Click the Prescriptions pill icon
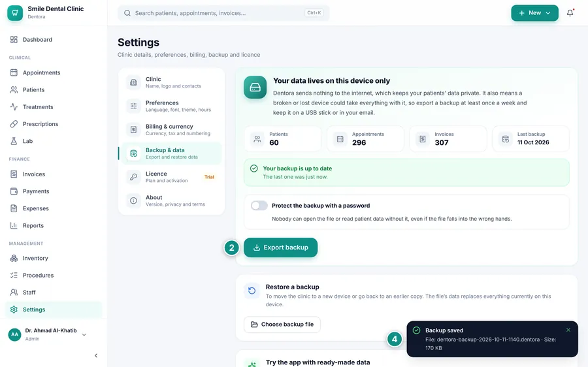588x367 pixels. click(x=14, y=123)
